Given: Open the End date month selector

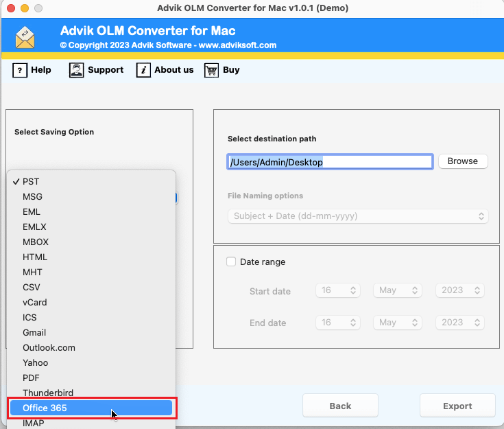Looking at the screenshot, I should pyautogui.click(x=397, y=323).
